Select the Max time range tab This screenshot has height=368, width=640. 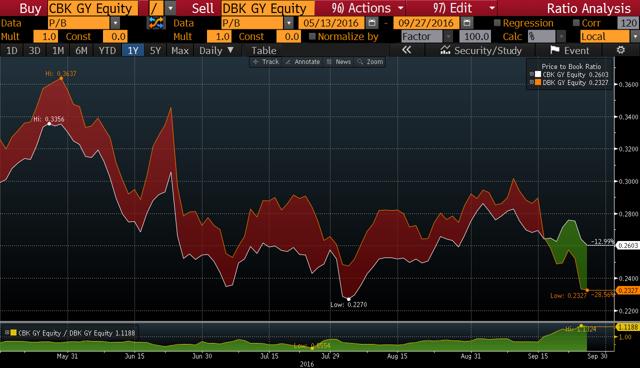coord(180,51)
